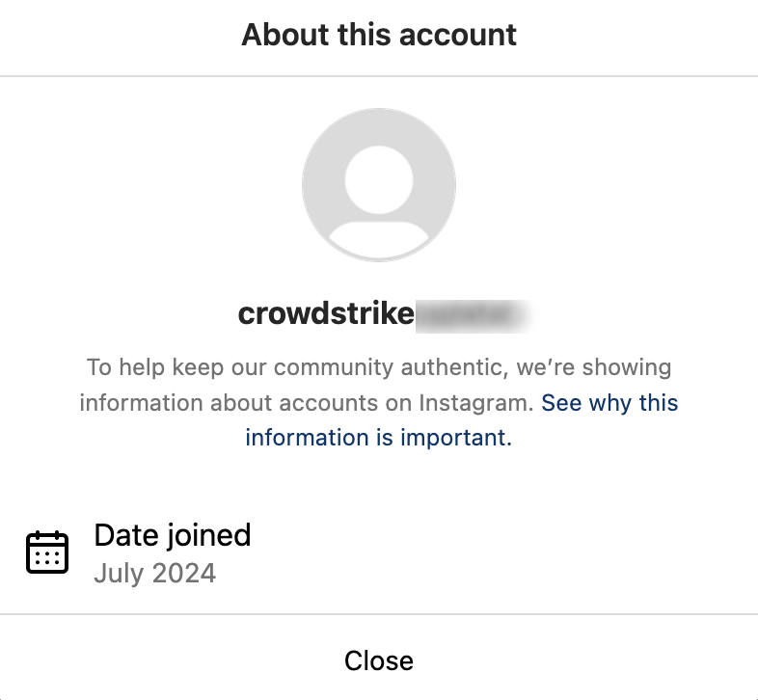The height and width of the screenshot is (700, 758).
Task: Click the 'To help keep our community authentic' text
Action: pos(292,367)
